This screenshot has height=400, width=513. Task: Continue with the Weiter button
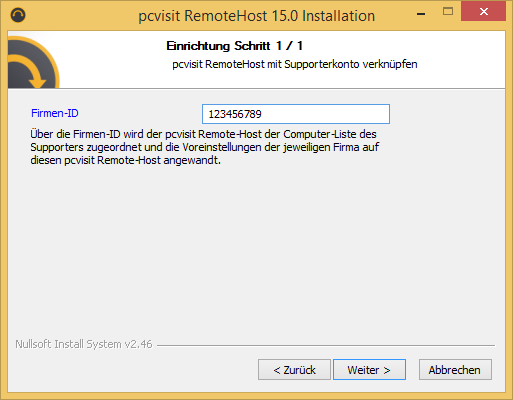pos(369,370)
